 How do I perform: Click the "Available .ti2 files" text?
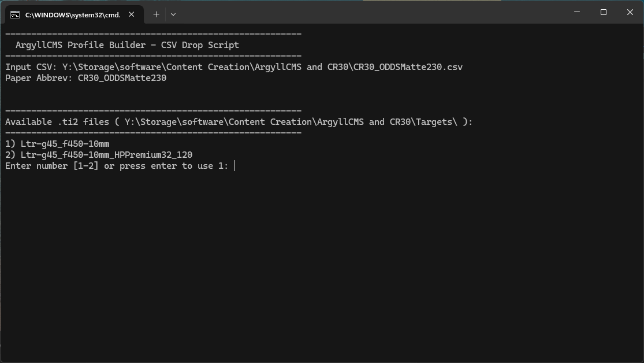click(57, 122)
